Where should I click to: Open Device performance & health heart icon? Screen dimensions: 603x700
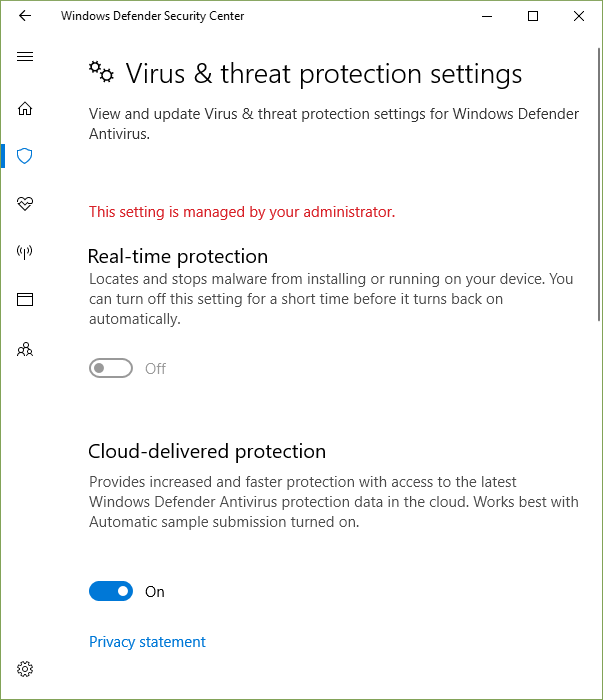coord(25,204)
